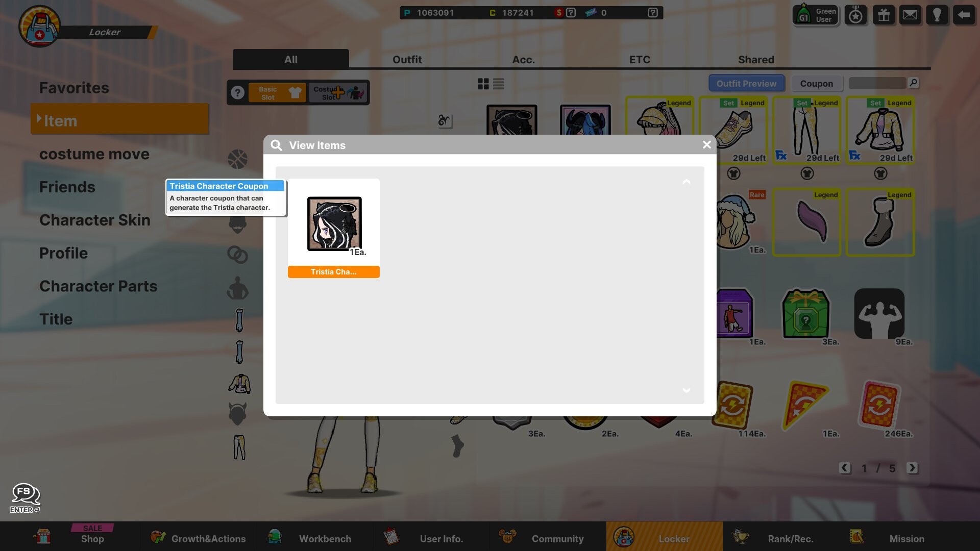Expand the up chevron in View Items panel
980x551 pixels.
pos(687,182)
